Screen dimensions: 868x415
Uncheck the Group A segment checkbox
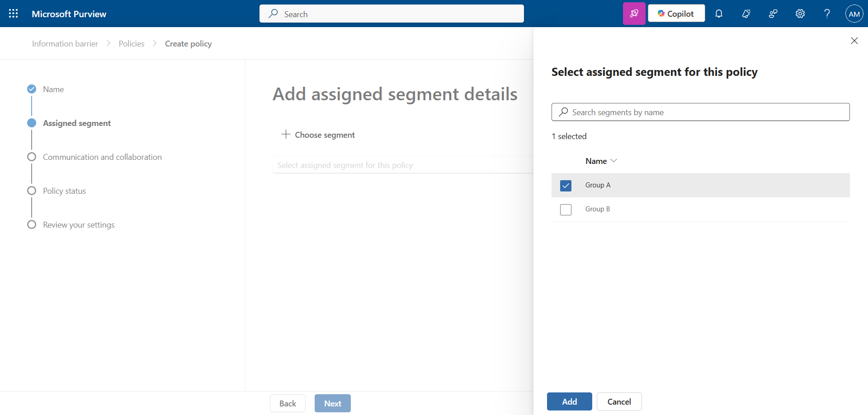point(566,186)
